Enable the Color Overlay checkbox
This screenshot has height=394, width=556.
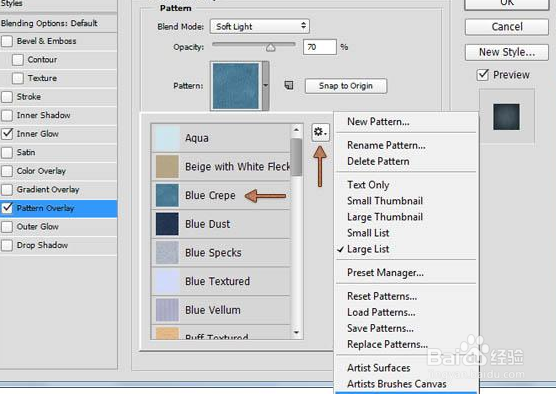click(7, 171)
